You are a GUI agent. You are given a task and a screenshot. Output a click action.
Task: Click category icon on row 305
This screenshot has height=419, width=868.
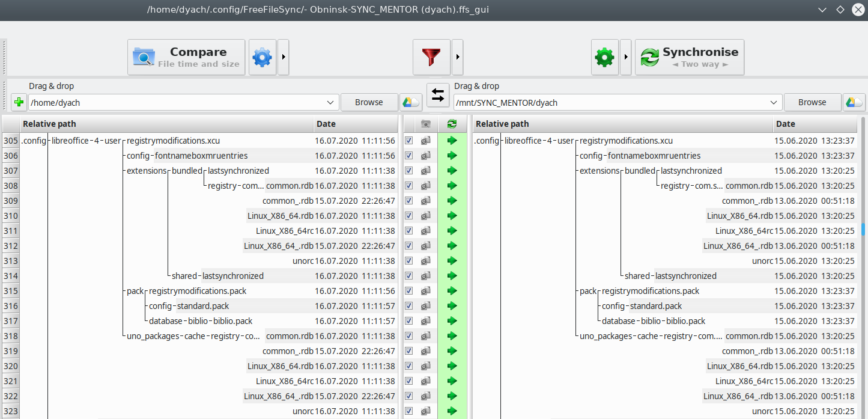(x=426, y=141)
